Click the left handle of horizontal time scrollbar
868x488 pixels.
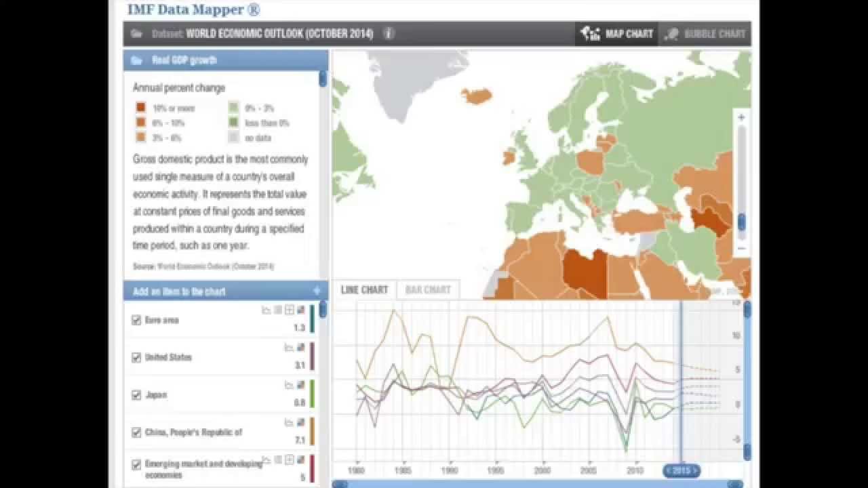pos(340,484)
